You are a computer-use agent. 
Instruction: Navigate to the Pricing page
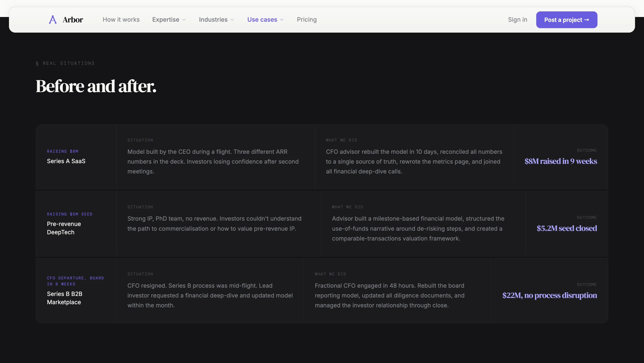(307, 19)
